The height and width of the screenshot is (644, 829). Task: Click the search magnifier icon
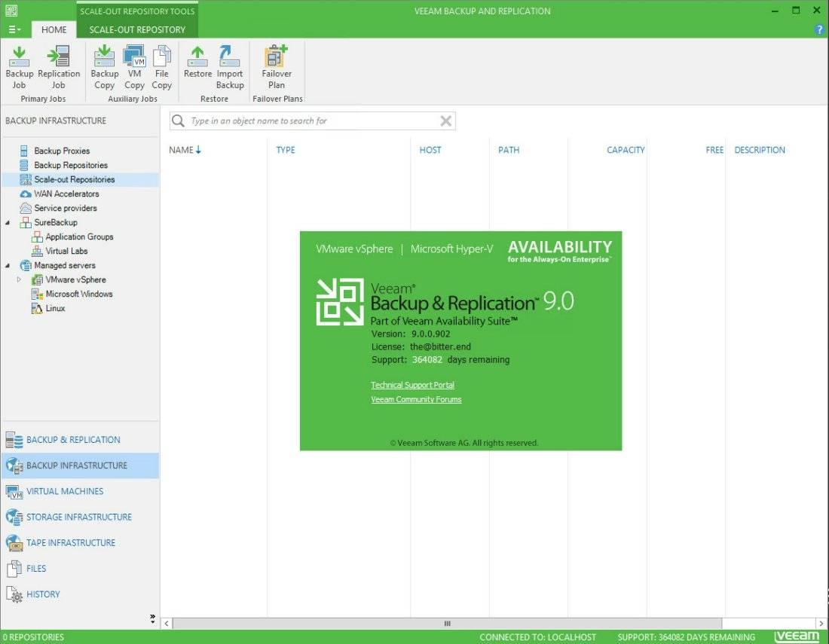(178, 121)
